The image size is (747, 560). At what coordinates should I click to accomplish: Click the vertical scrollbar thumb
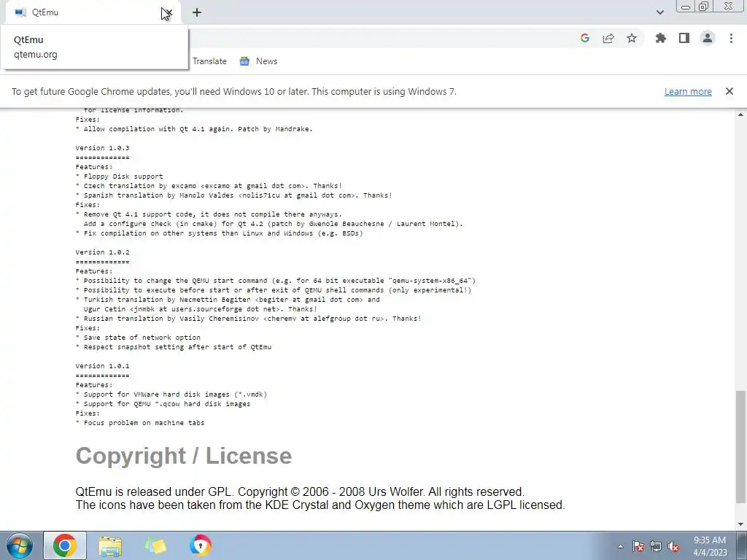point(741,446)
